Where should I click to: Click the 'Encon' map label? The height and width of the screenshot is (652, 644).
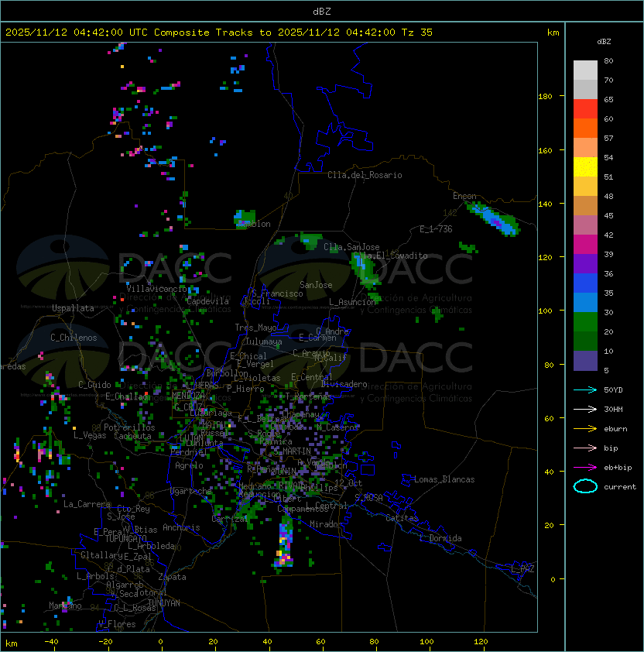(464, 196)
